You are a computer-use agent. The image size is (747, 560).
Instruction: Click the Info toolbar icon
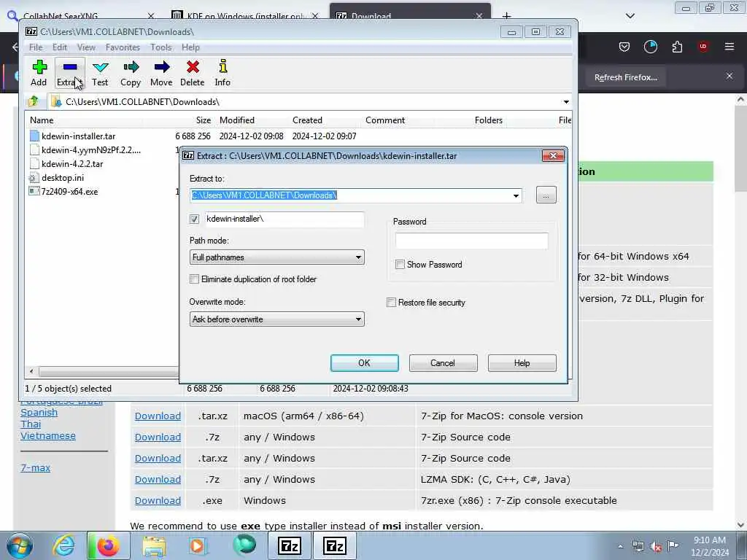(x=222, y=73)
